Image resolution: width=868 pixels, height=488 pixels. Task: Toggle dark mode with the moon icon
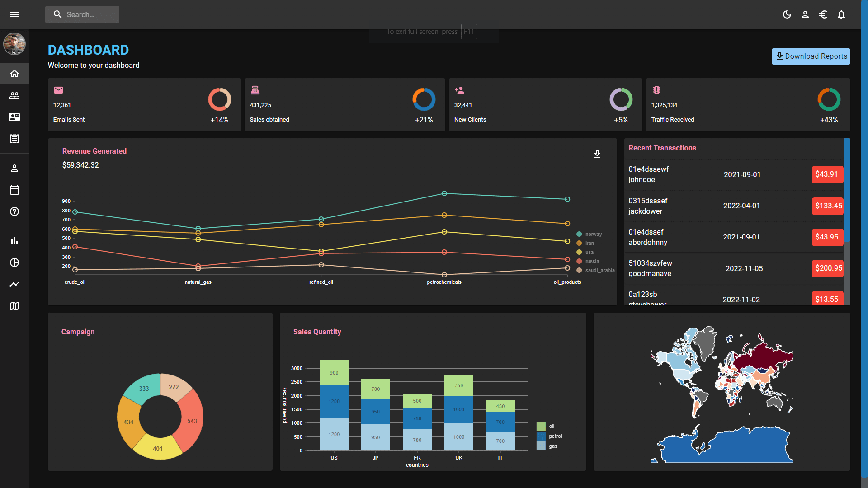787,14
